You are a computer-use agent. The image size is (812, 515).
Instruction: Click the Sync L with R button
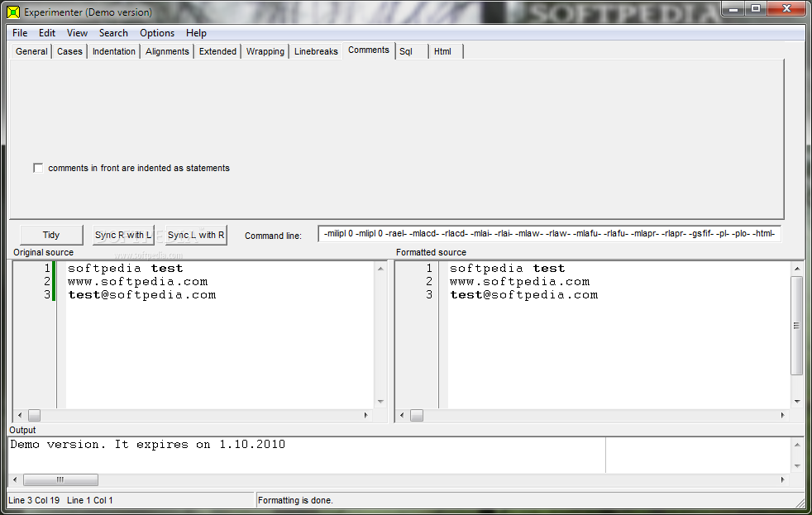(196, 235)
